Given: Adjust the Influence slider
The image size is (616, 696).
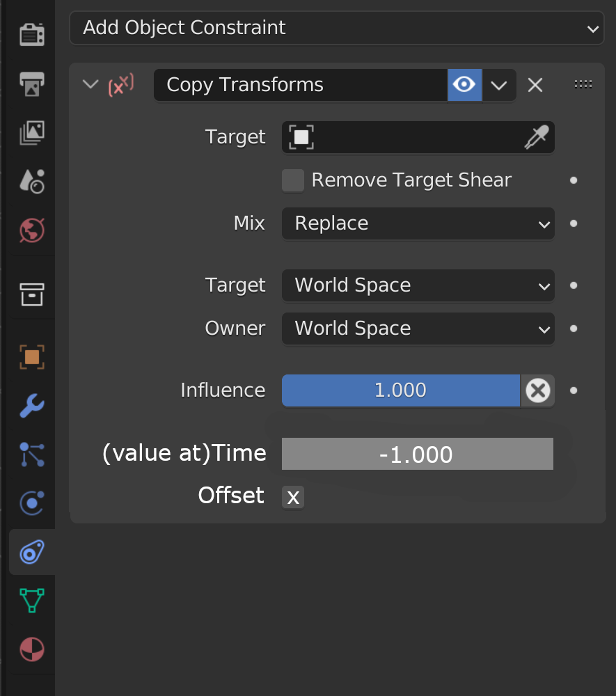Looking at the screenshot, I should pos(401,390).
